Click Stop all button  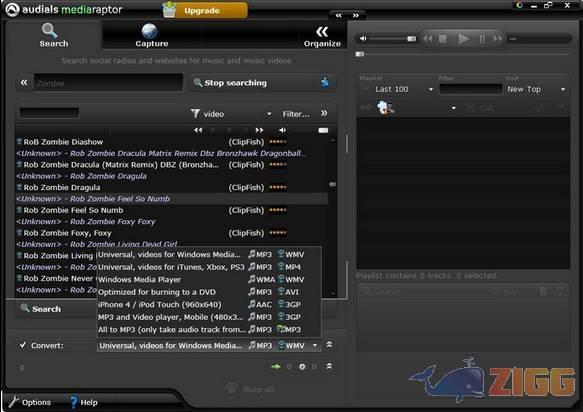251,389
